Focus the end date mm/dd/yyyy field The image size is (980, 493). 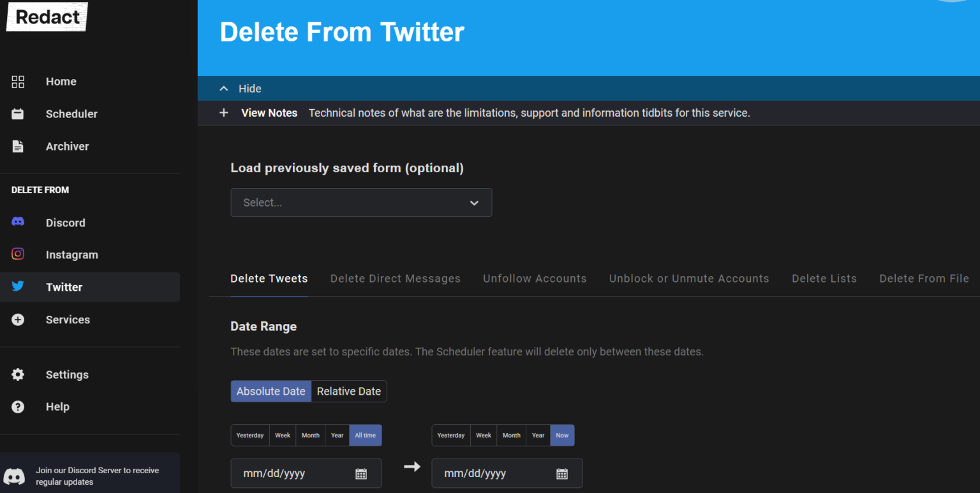click(x=507, y=473)
